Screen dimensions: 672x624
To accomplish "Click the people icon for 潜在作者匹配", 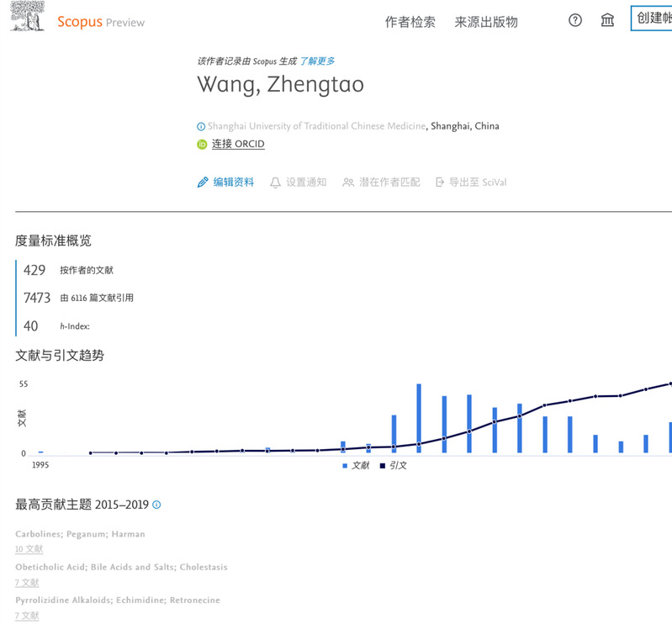I will tap(348, 182).
